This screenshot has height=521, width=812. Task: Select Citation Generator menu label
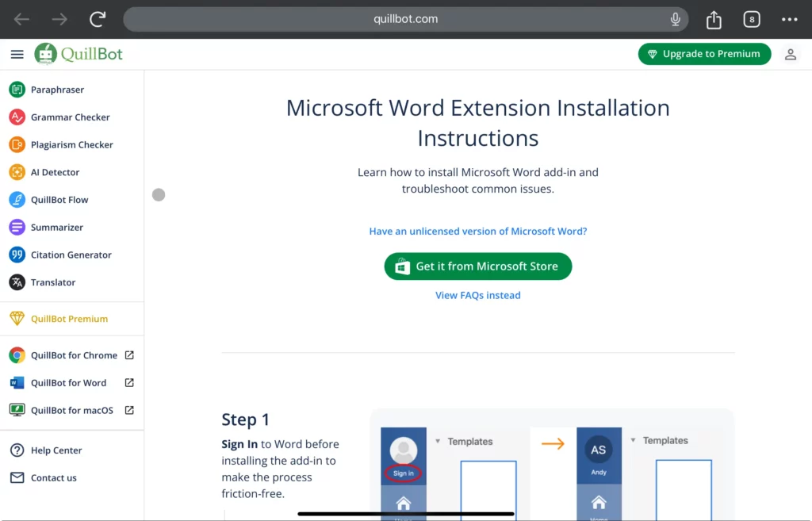pos(71,255)
